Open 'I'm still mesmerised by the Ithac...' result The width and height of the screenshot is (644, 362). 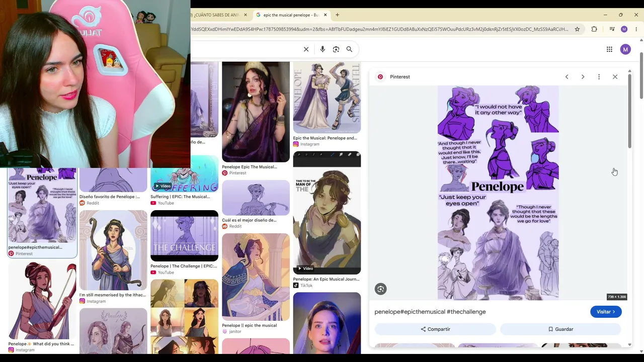tap(113, 295)
